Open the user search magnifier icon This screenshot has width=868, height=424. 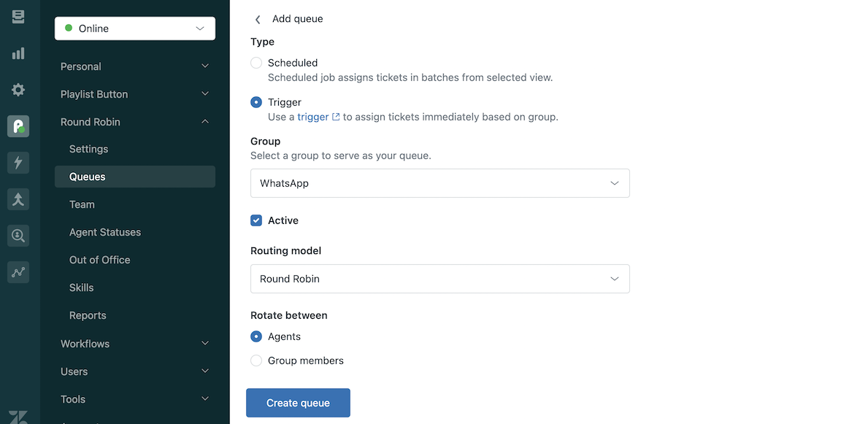coord(18,236)
